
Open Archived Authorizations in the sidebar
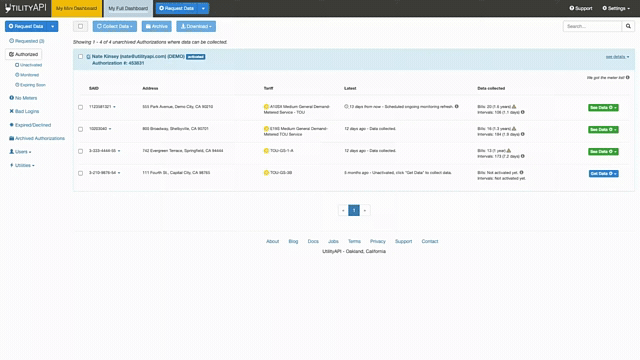pyautogui.click(x=37, y=138)
